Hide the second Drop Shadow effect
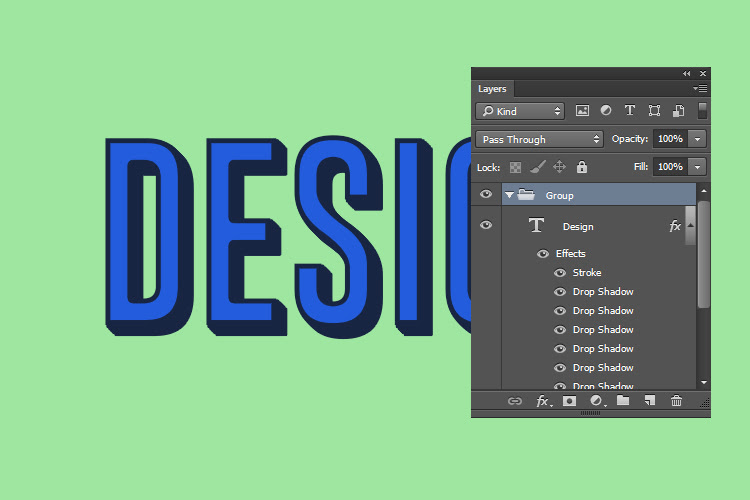Viewport: 750px width, 500px height. [560, 311]
